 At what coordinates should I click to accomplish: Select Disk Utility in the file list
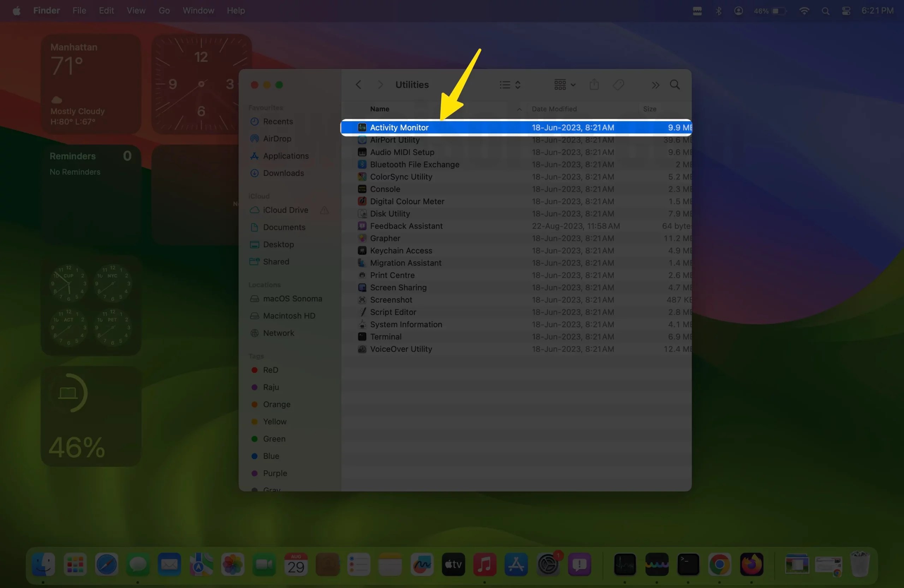[390, 213]
